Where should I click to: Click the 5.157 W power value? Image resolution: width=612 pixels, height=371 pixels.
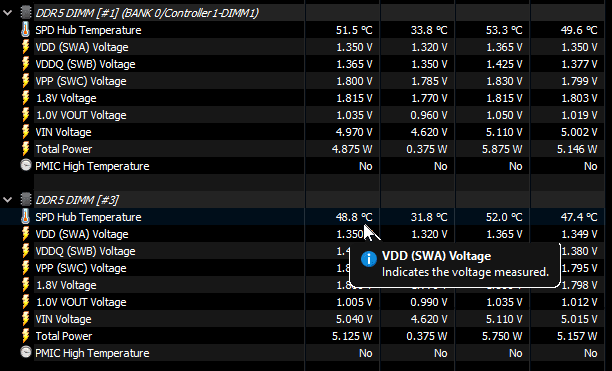[577, 336]
